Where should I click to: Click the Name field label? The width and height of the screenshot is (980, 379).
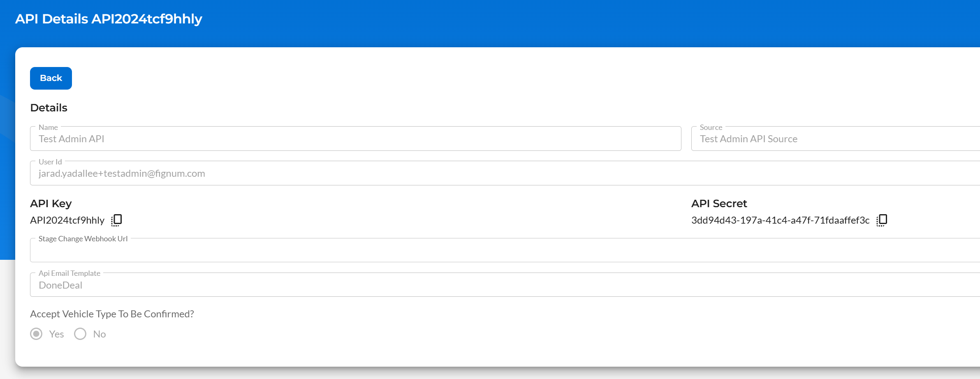click(x=48, y=127)
